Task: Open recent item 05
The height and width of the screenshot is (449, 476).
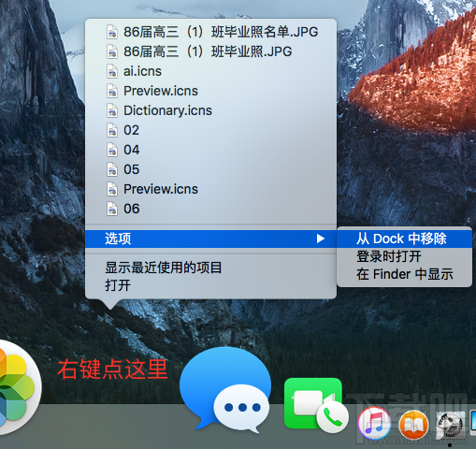Action: pos(210,169)
